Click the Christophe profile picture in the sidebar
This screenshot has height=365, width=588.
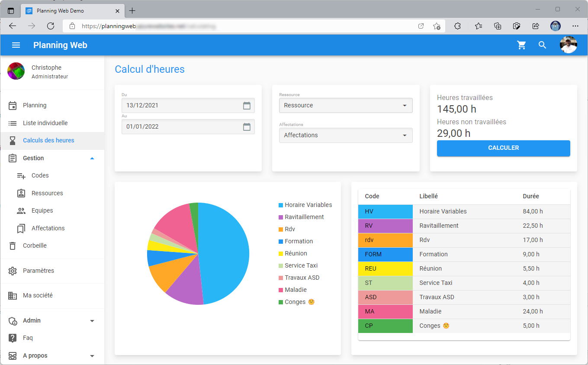point(16,71)
